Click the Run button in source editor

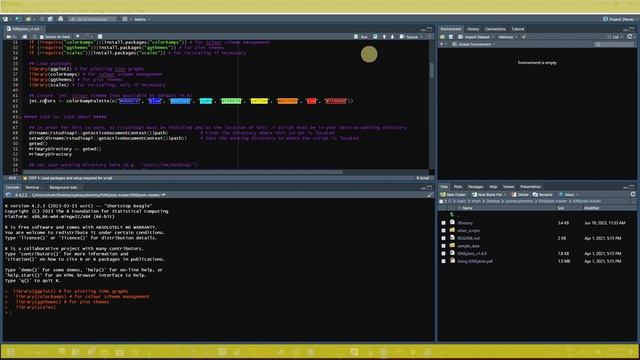click(x=361, y=37)
